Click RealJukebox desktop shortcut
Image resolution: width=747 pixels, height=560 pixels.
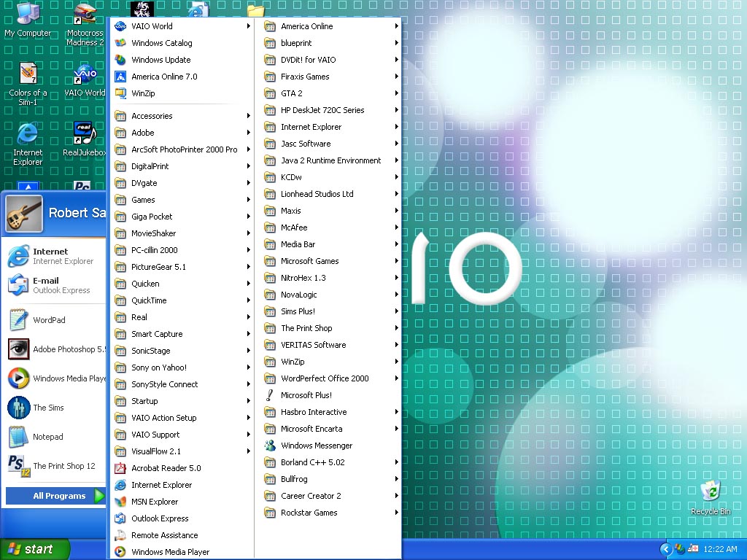point(85,139)
